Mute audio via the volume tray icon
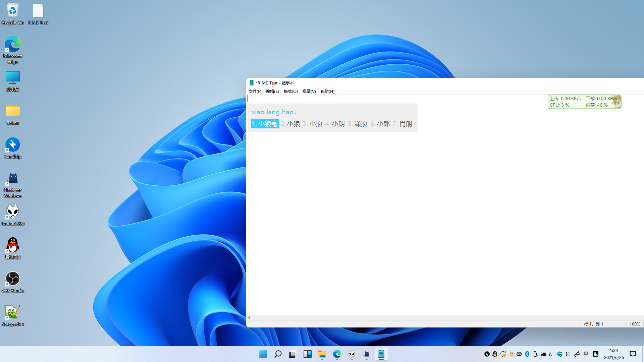This screenshot has height=362, width=644. pos(567,354)
